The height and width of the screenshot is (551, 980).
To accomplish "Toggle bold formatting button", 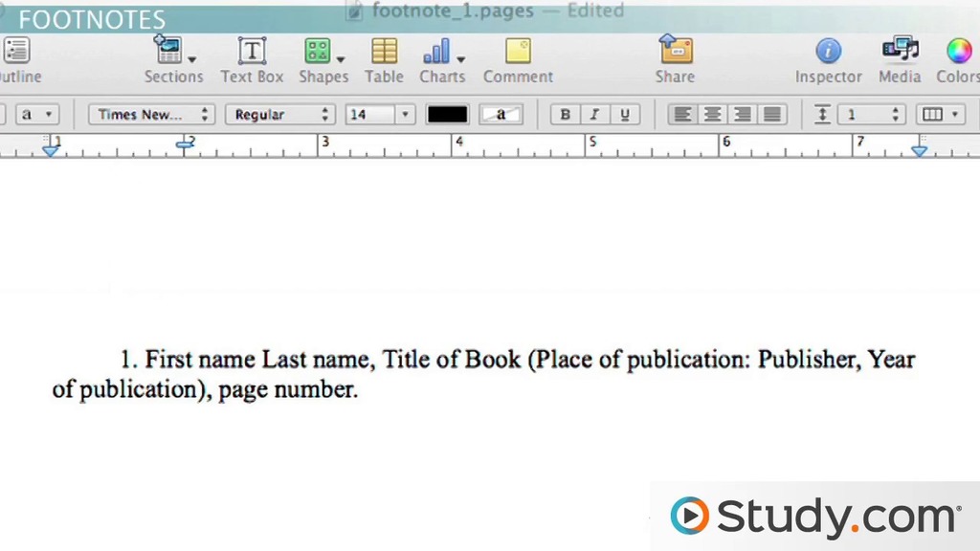I will (566, 115).
